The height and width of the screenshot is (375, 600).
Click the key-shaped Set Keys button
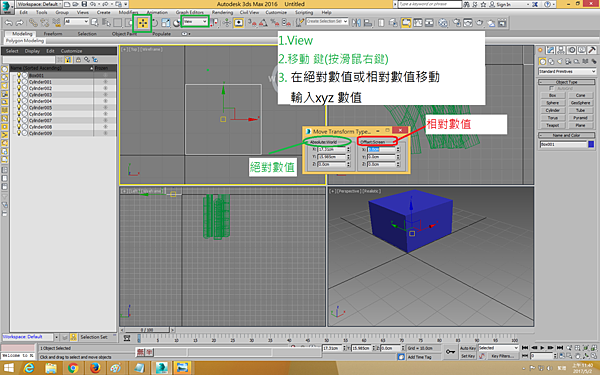pos(450,351)
